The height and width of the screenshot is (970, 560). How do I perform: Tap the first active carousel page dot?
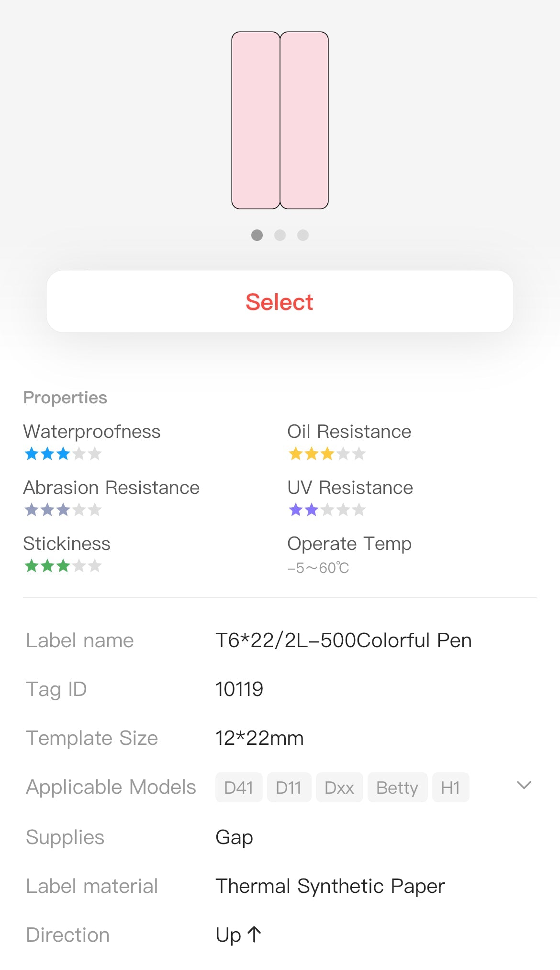click(x=257, y=235)
